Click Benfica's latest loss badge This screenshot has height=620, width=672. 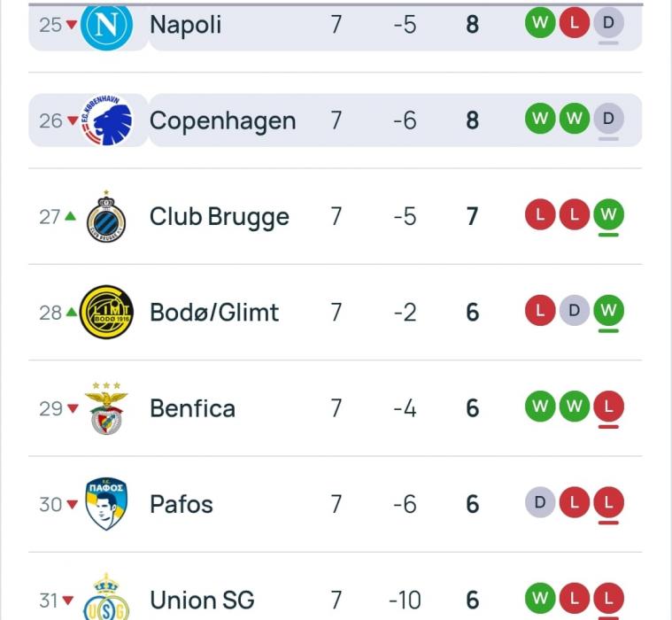(x=608, y=407)
